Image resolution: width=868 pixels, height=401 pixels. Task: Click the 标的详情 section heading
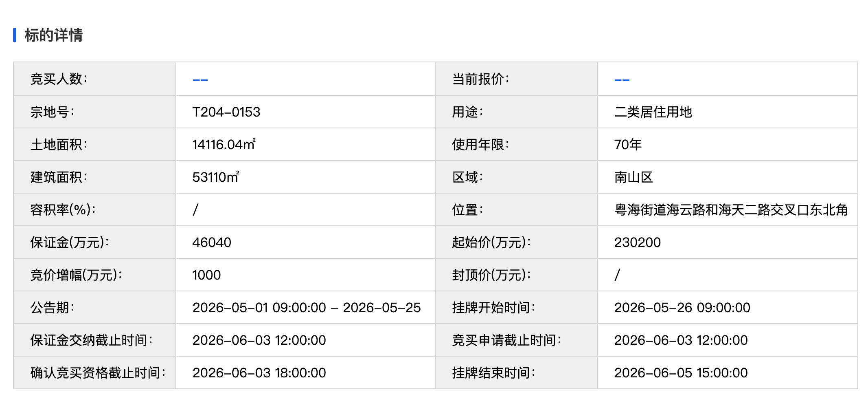pos(53,35)
